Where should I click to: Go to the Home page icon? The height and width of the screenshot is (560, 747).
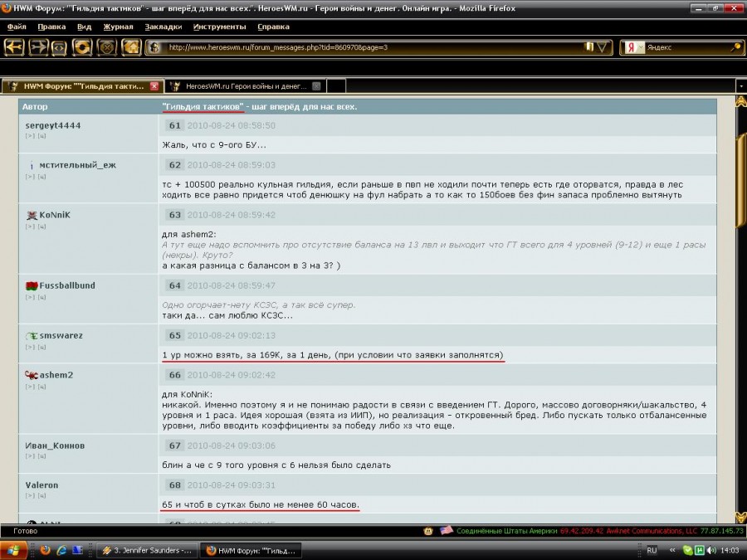(x=130, y=47)
